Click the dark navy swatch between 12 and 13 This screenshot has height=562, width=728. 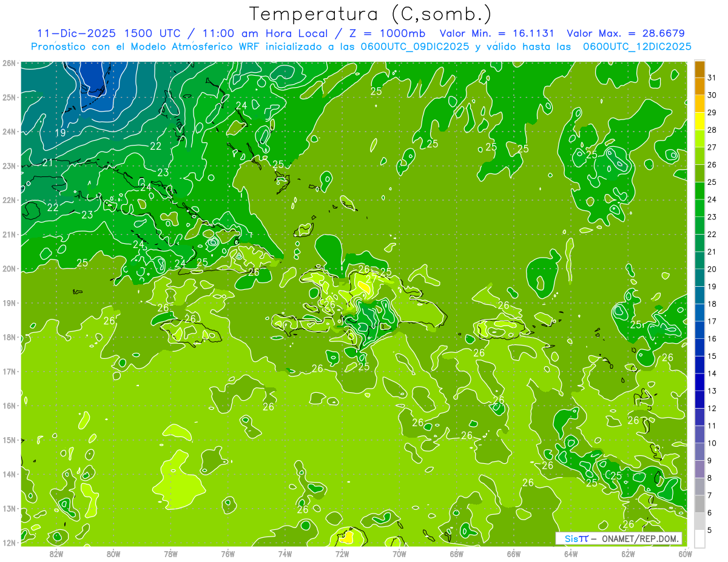click(699, 400)
